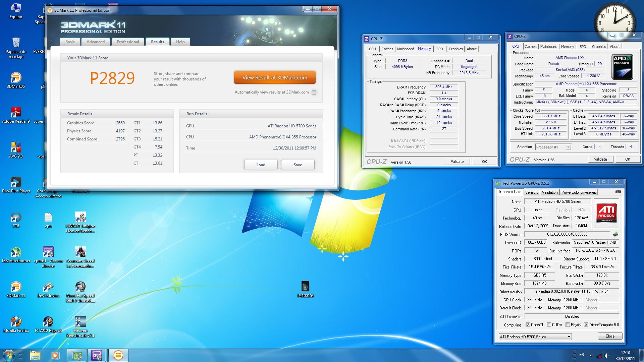Open Validation tab in GPU-Z
644x362 pixels.
pyautogui.click(x=549, y=192)
